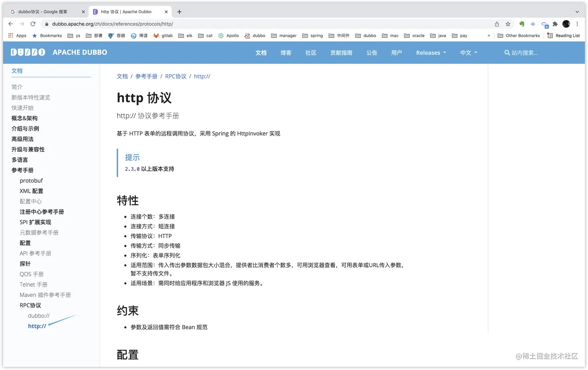
Task: Open Maven 插件参考手册 in sidebar
Action: click(45, 295)
